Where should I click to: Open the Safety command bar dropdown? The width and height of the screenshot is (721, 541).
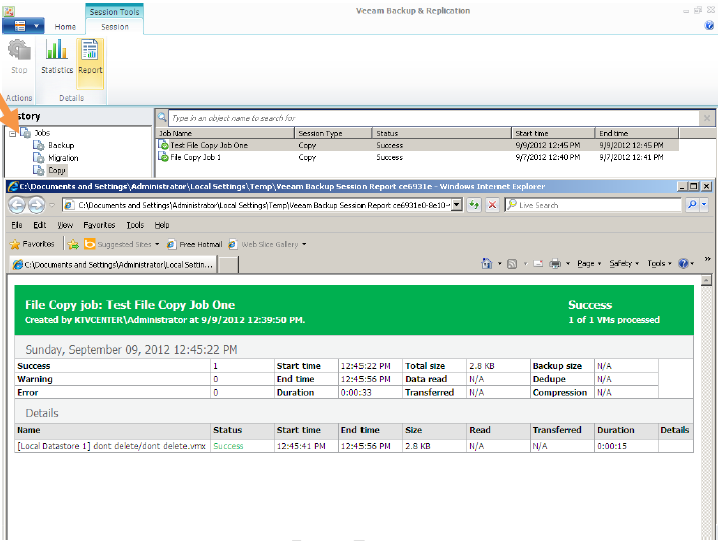pos(624,263)
